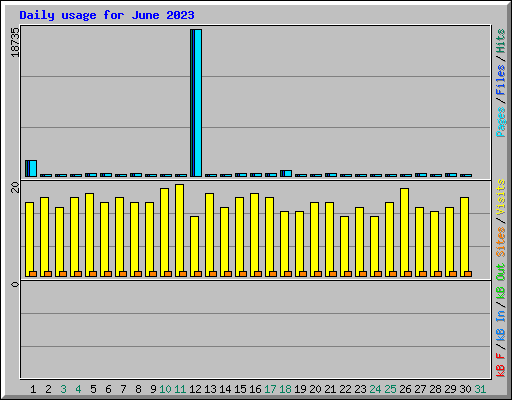Screen dimensions: 512x400
Task: Click the small cyan bar for day 18
Action: [288, 174]
